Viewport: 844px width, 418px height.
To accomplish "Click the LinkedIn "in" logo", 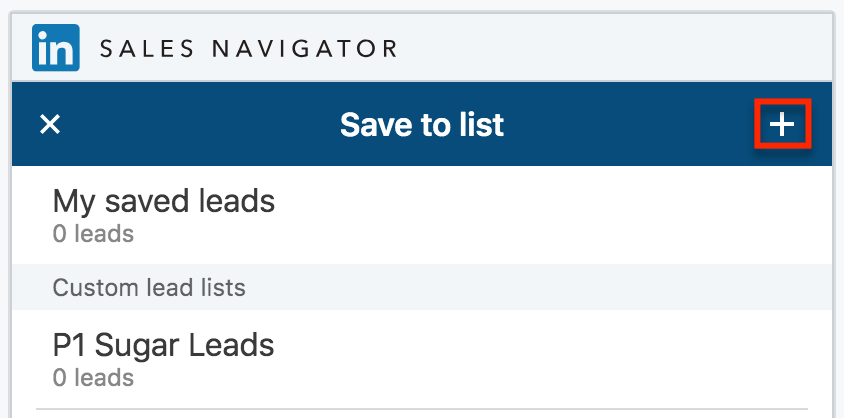I will point(55,48).
